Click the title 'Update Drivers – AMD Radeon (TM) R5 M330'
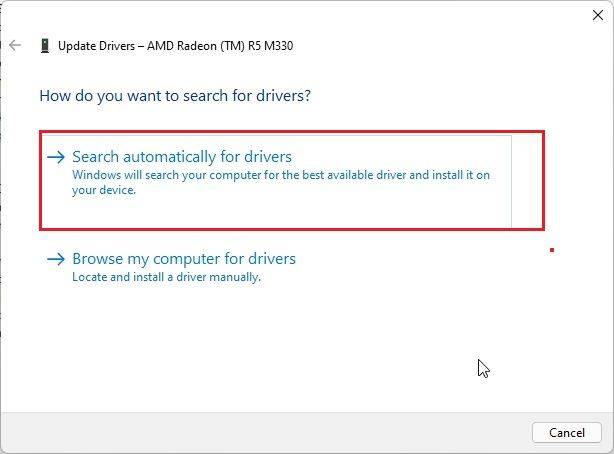614x454 pixels. point(175,46)
